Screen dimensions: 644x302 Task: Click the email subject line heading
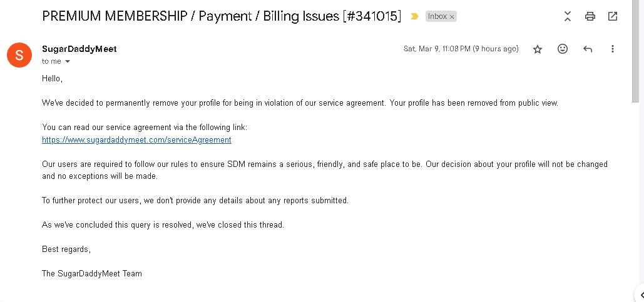(x=222, y=17)
